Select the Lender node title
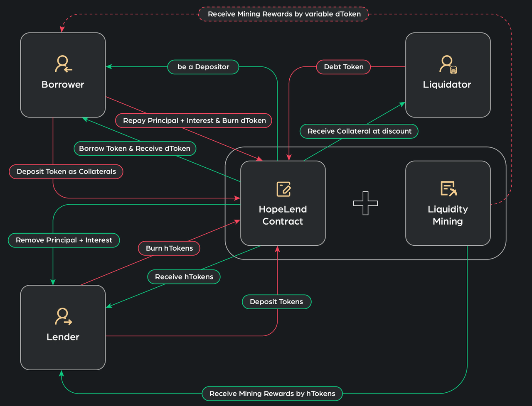532x406 pixels. [x=63, y=337]
